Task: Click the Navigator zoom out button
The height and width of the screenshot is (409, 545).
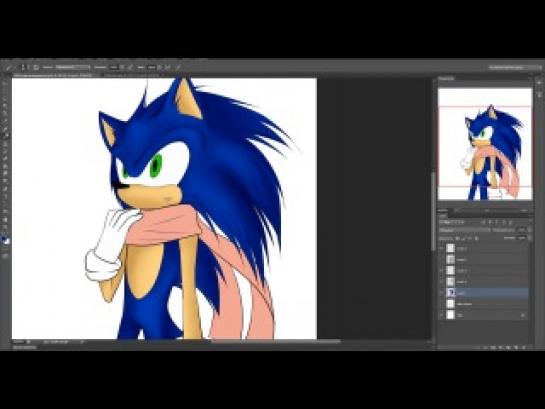Action: (456, 211)
